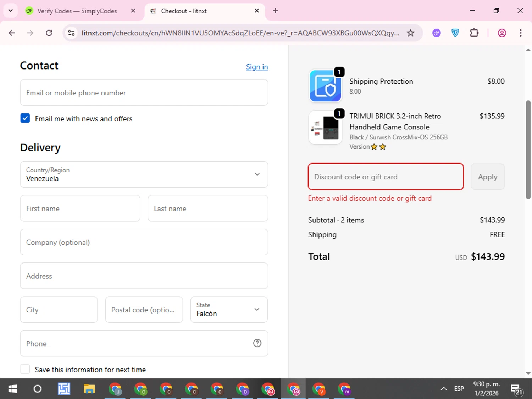532x399 pixels.
Task: Check Save this information for next time
Action: (25, 369)
